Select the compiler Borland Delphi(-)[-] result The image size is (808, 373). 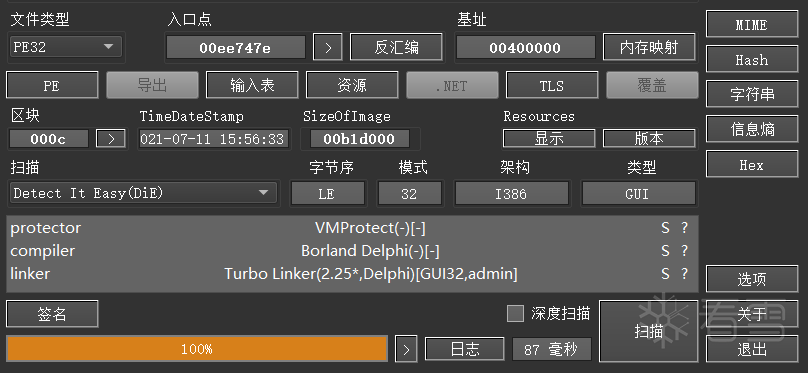tap(370, 251)
